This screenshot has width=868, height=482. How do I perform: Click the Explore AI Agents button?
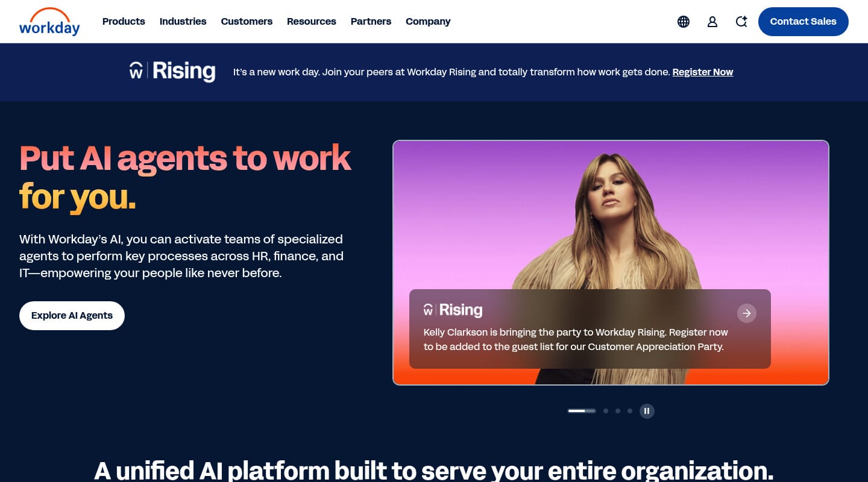pyautogui.click(x=72, y=316)
